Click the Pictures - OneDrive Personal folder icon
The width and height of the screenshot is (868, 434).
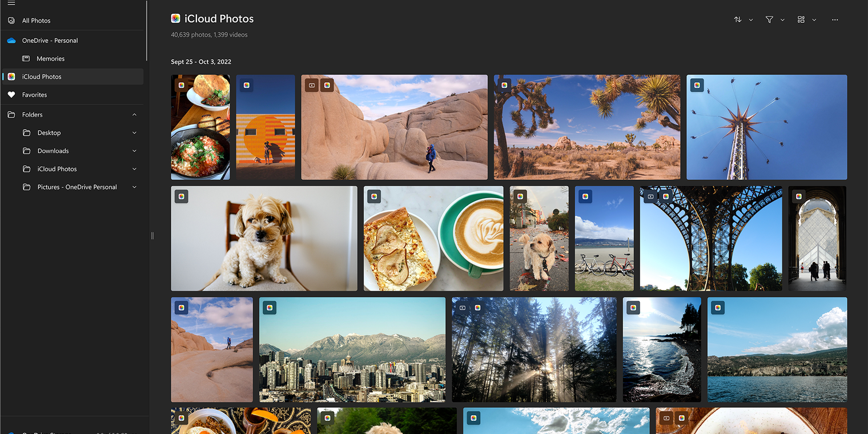[26, 187]
